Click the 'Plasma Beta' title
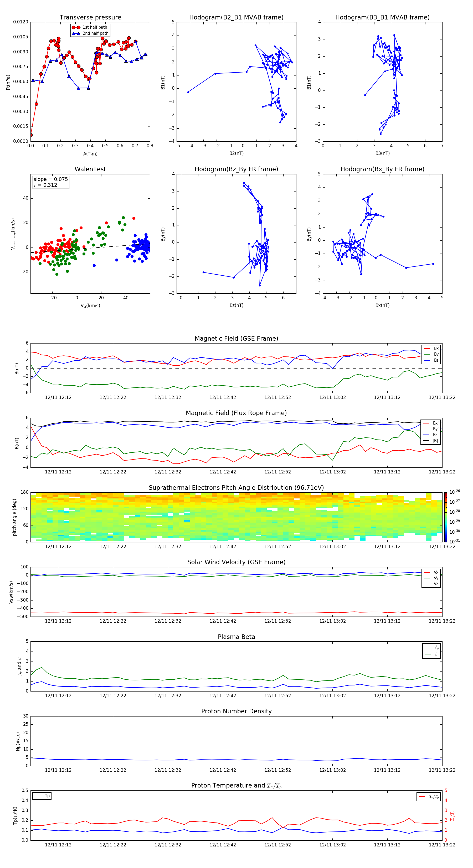The image size is (473, 868). [236, 637]
